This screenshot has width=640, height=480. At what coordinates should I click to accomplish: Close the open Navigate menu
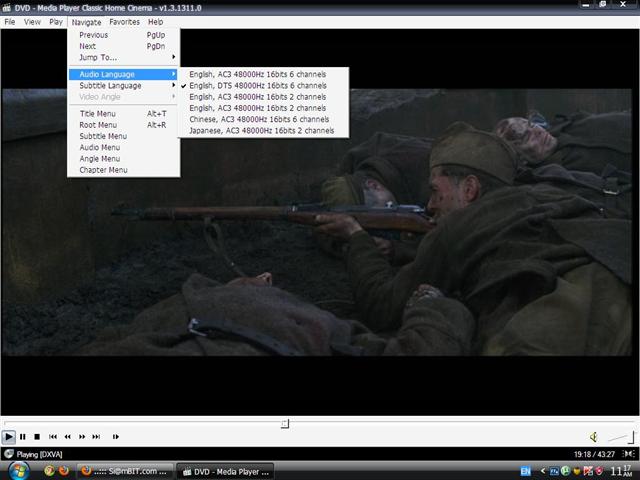[86, 22]
